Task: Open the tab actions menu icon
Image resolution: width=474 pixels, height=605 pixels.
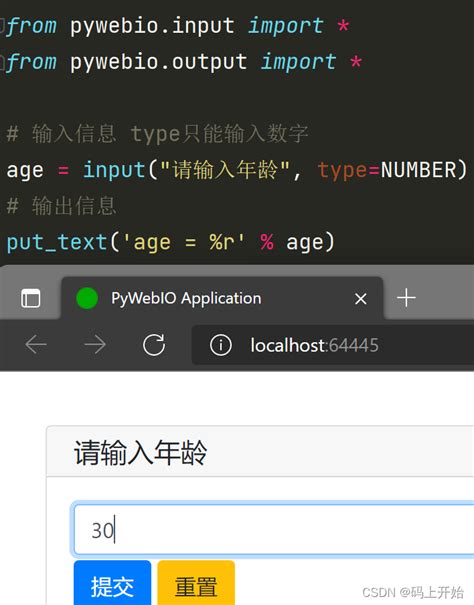Action: pyautogui.click(x=30, y=298)
